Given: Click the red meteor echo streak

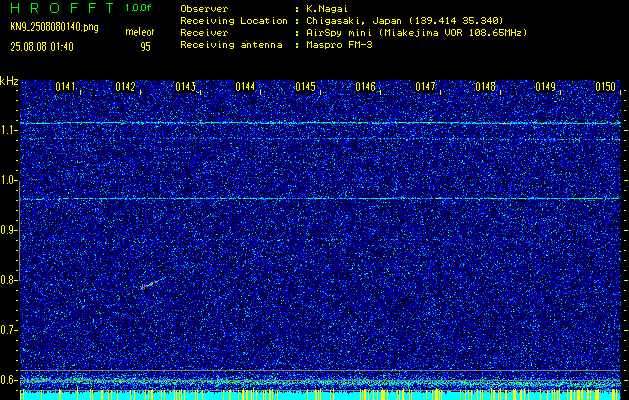Looking at the screenshot, I should pos(149,284).
